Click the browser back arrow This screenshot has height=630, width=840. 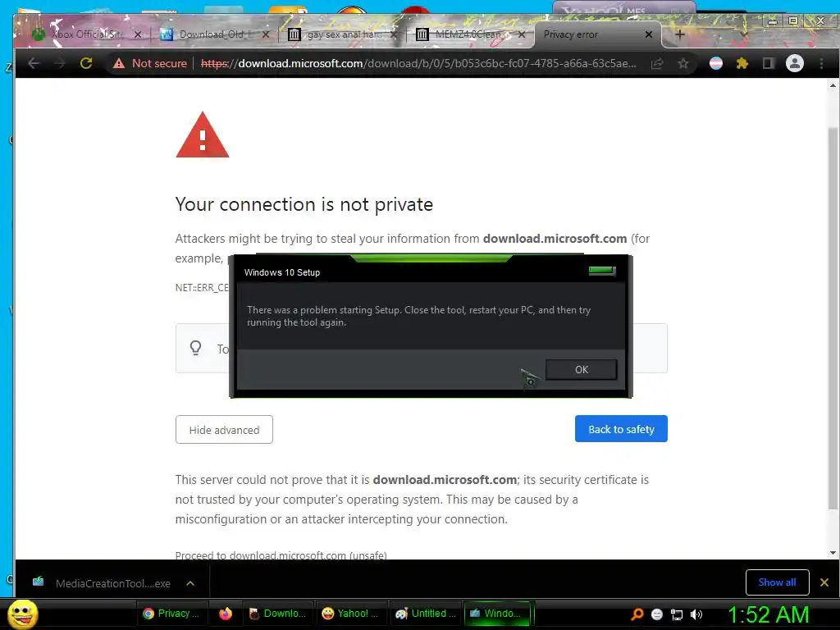[x=34, y=63]
